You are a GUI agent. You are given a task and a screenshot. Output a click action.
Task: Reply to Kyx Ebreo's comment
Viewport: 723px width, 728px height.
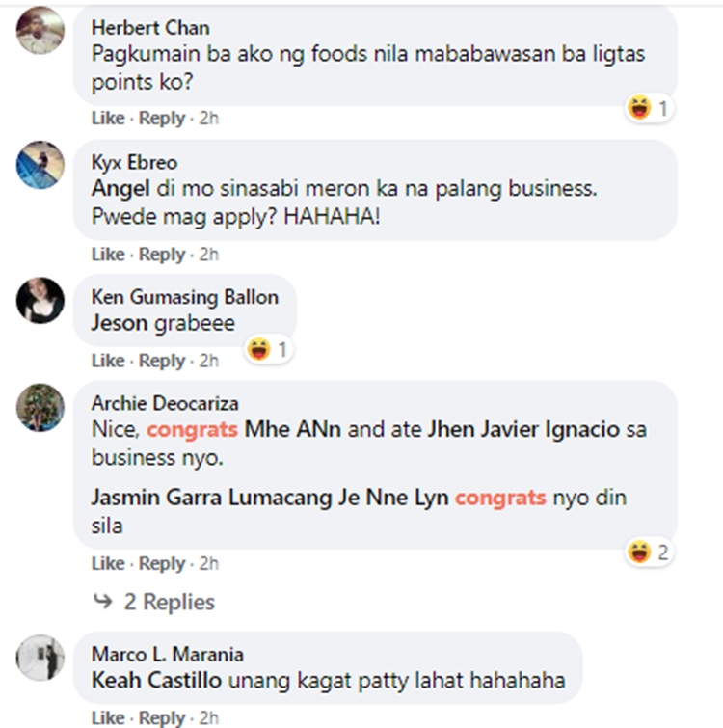pos(162,255)
